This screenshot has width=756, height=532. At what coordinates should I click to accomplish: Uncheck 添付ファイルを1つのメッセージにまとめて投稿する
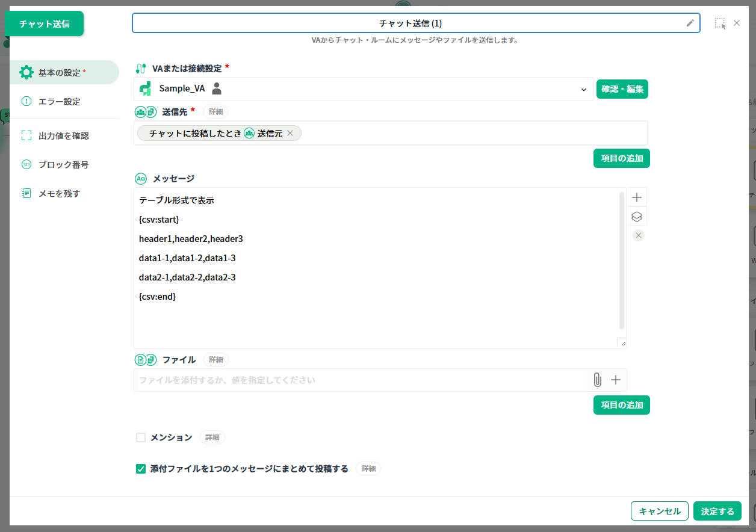click(141, 469)
